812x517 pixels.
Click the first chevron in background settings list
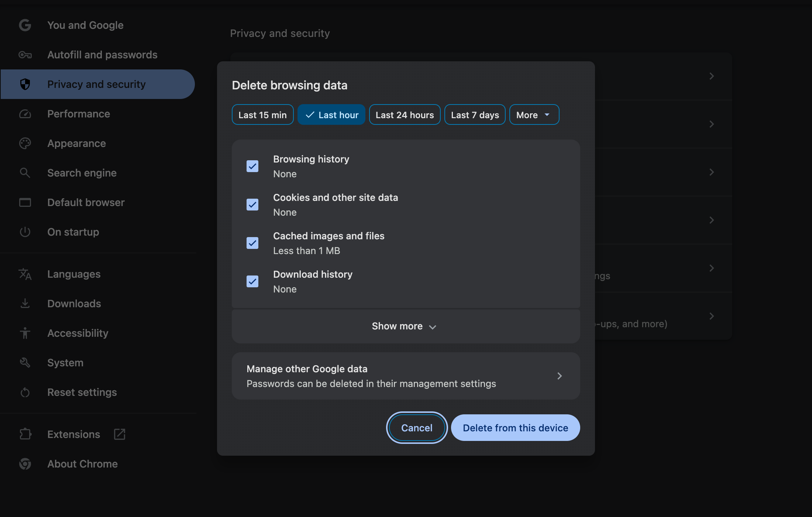(712, 76)
